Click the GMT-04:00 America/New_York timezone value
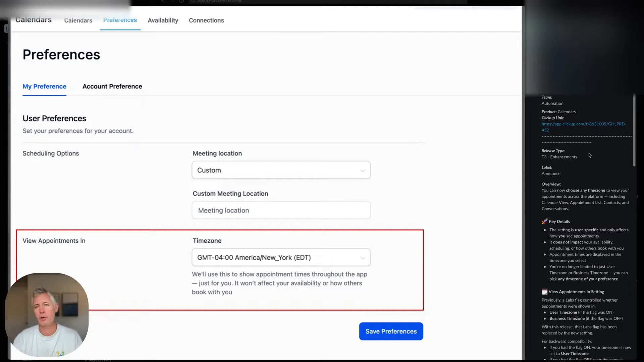Image resolution: width=644 pixels, height=362 pixels. click(254, 257)
